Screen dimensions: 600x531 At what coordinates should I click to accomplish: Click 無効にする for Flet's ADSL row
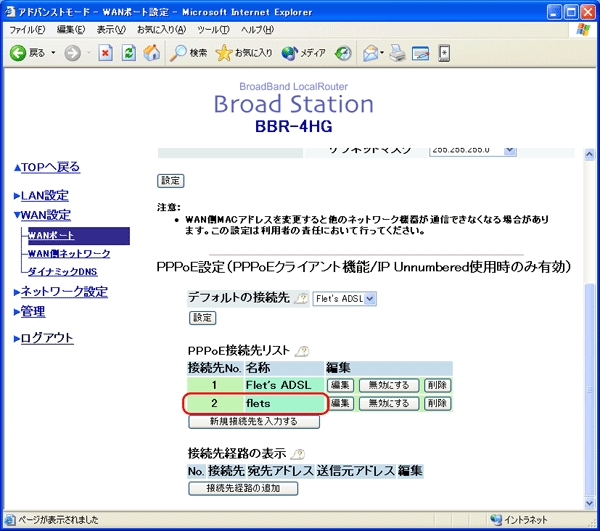(389, 385)
